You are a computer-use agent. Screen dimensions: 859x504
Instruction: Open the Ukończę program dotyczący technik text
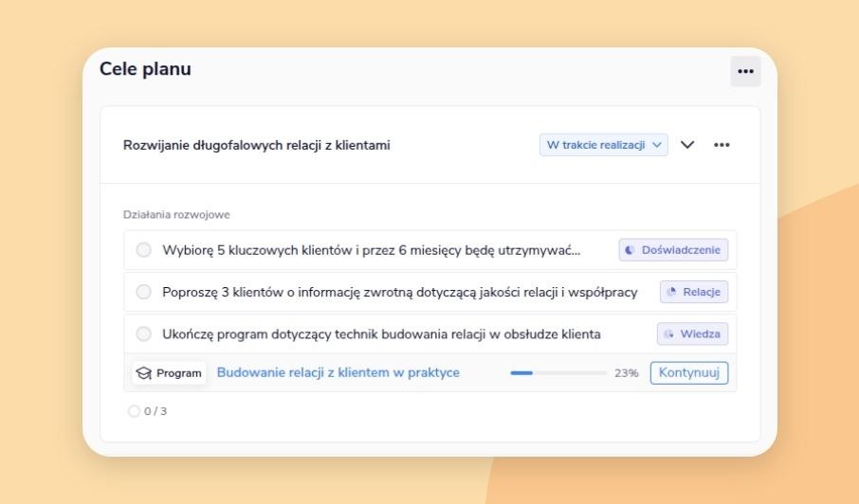click(x=381, y=333)
